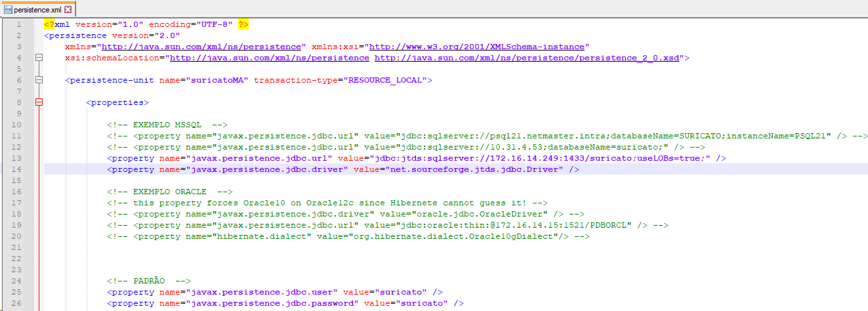Click the "EXEMPLO MSSQL" comment
The height and width of the screenshot is (311, 868).
[x=167, y=125]
